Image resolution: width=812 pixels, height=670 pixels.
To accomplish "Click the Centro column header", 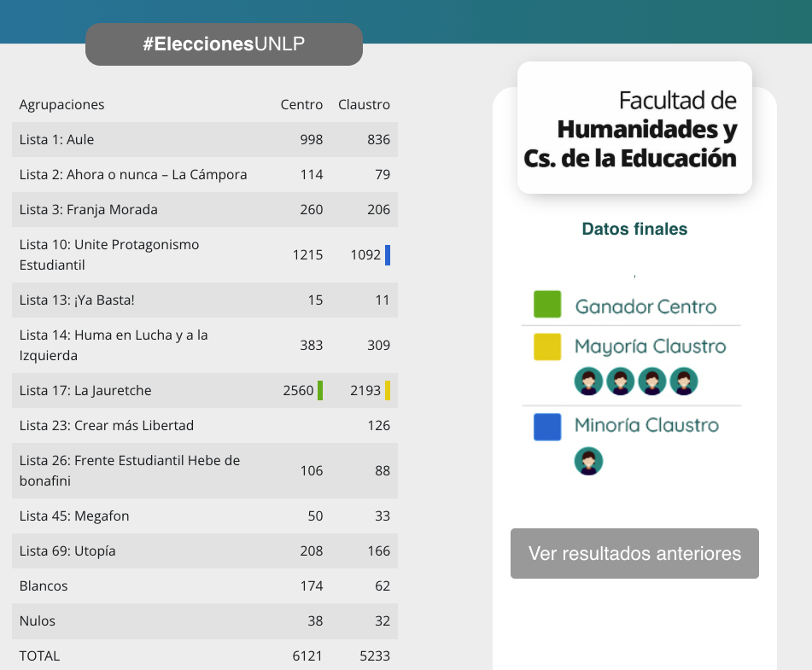I will pos(301,105).
